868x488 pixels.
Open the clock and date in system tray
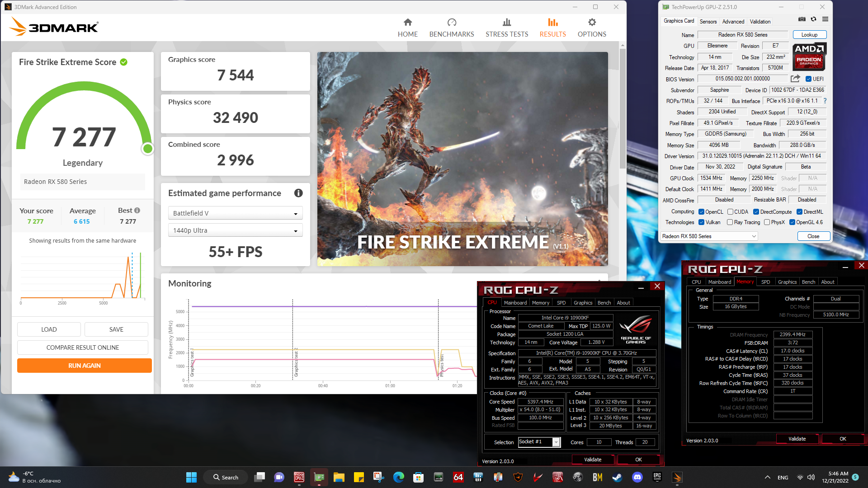[836, 477]
